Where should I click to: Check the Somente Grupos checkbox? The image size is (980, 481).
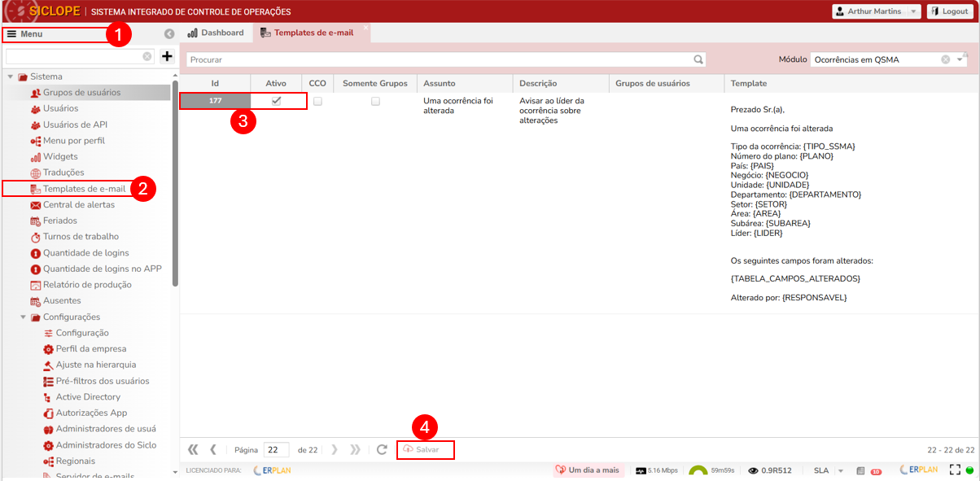pyautogui.click(x=375, y=101)
